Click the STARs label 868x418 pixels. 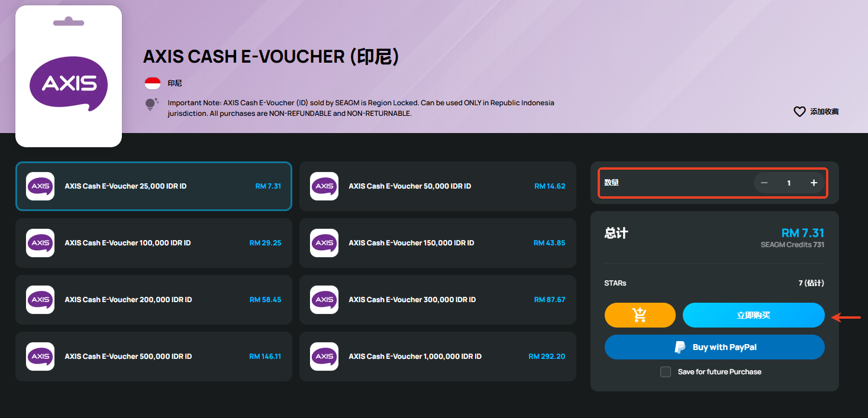615,283
